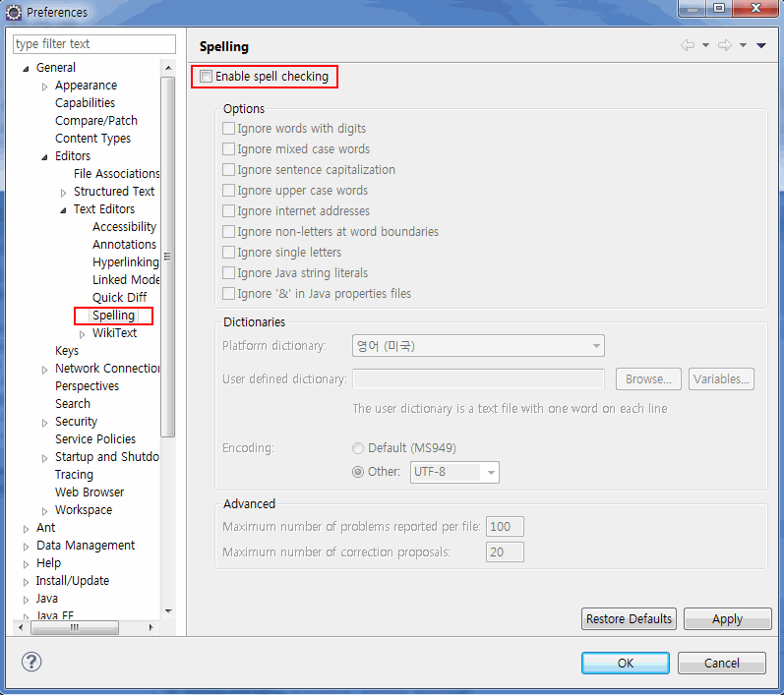Expand the Data Management node
This screenshot has width=784, height=695.
(26, 547)
